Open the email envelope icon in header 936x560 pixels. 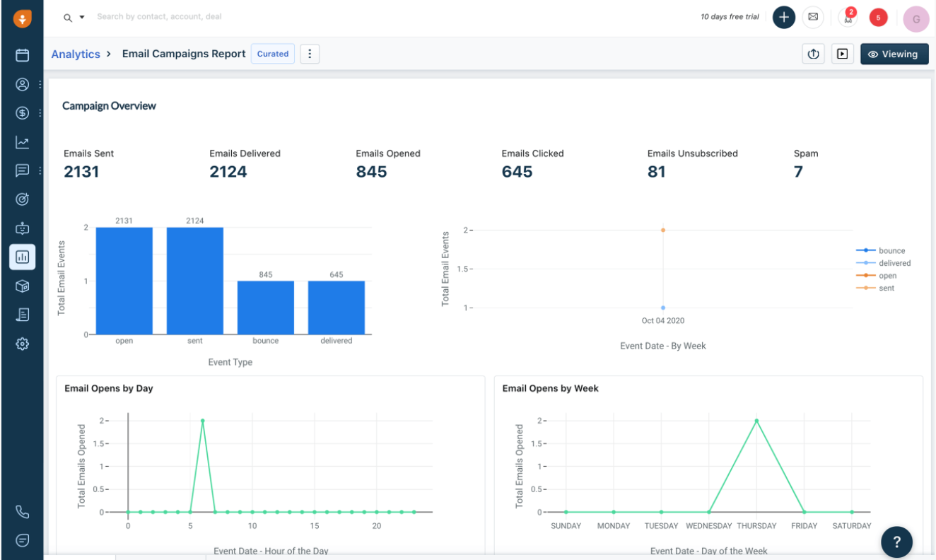pos(813,17)
